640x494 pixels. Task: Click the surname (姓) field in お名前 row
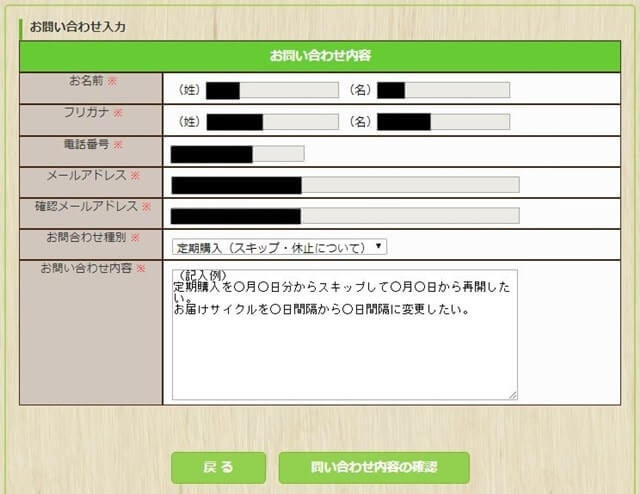tap(272, 90)
